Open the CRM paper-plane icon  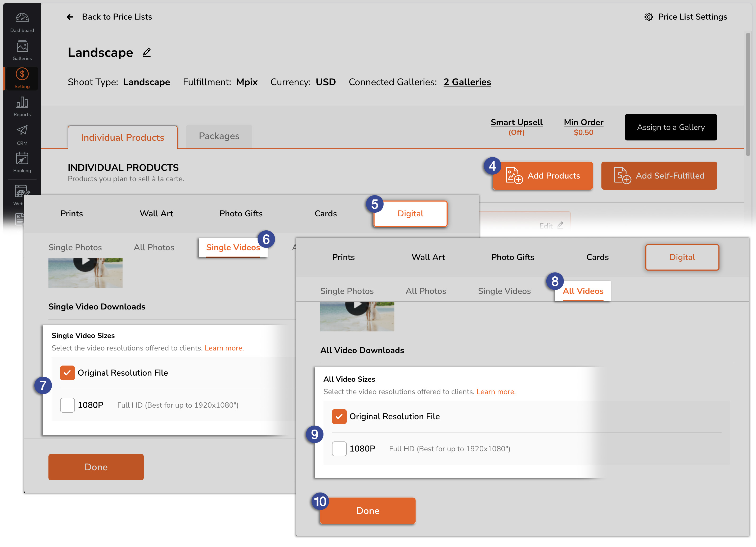coord(22,130)
